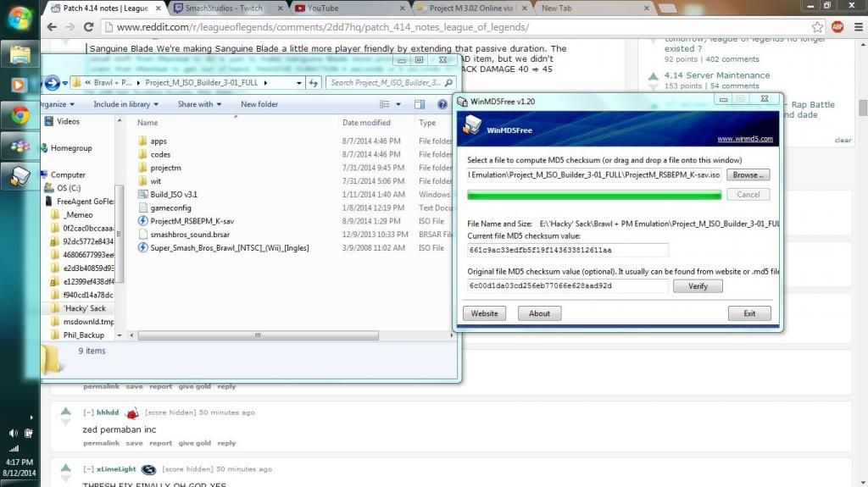
Task: Switch to the YouTube browser tab
Action: 348,8
